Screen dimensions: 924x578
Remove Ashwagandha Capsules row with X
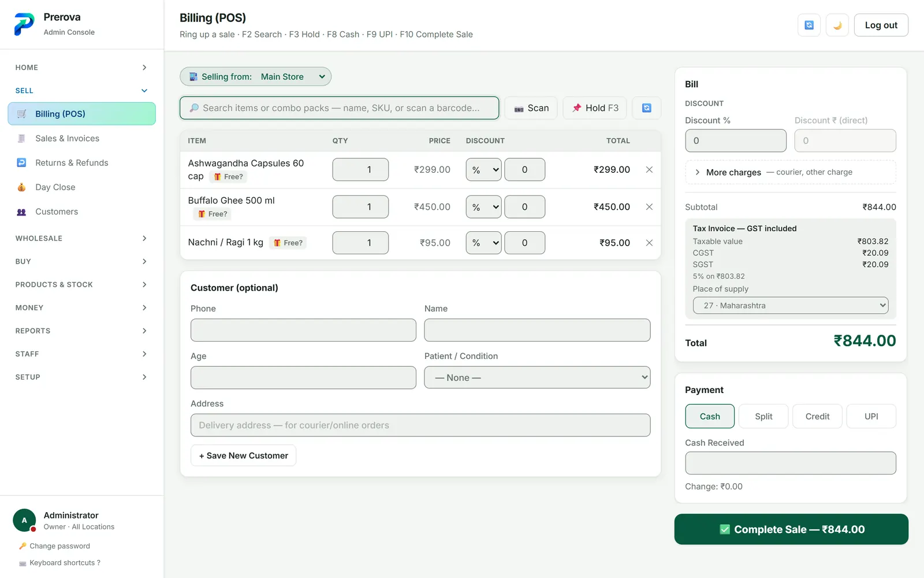pyautogui.click(x=649, y=170)
